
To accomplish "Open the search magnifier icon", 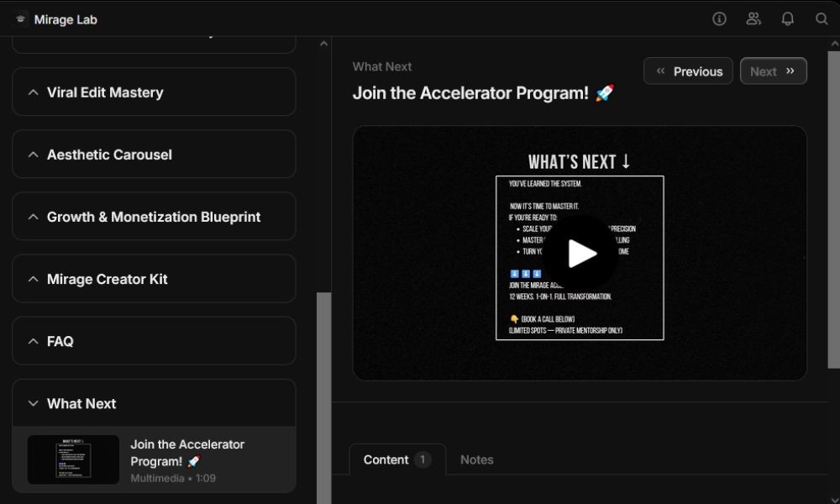I will pyautogui.click(x=822, y=19).
